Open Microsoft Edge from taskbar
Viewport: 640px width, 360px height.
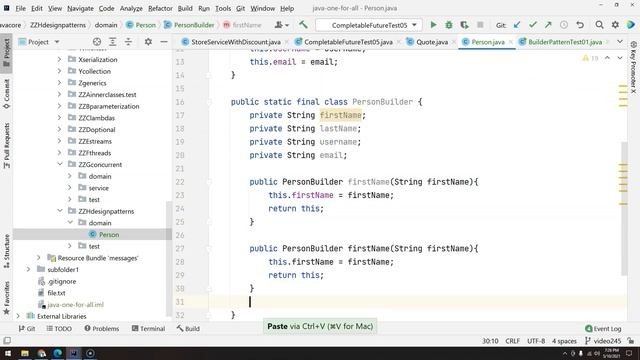[58, 353]
